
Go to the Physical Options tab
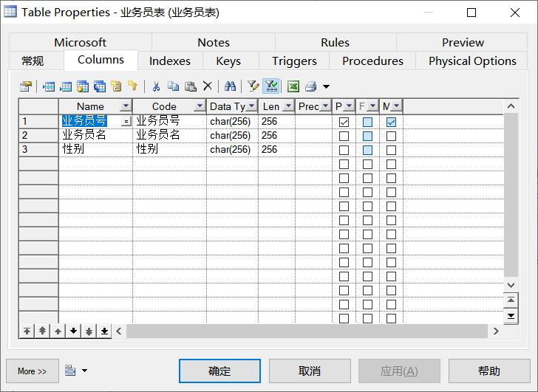(x=472, y=61)
